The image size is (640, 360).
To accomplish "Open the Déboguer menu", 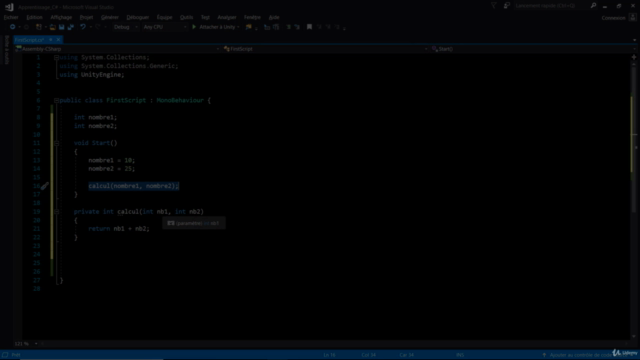I will click(138, 17).
